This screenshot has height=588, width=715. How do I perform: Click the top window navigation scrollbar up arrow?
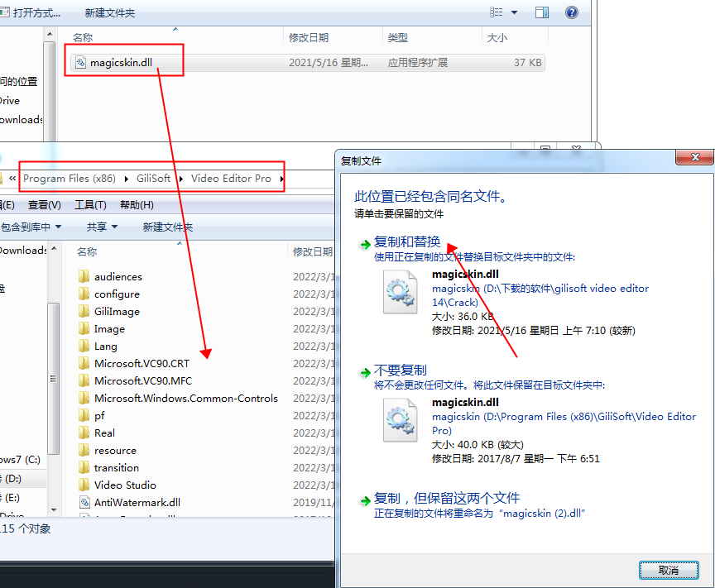click(x=50, y=35)
